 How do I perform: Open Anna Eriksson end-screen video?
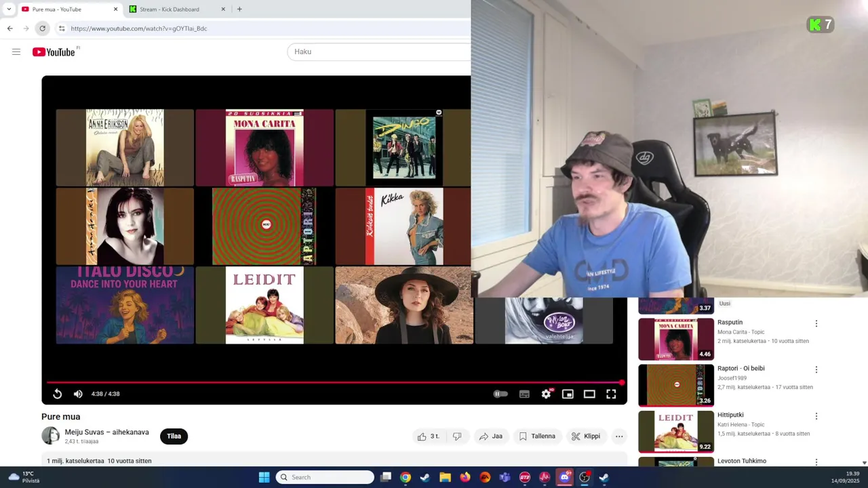(x=125, y=148)
